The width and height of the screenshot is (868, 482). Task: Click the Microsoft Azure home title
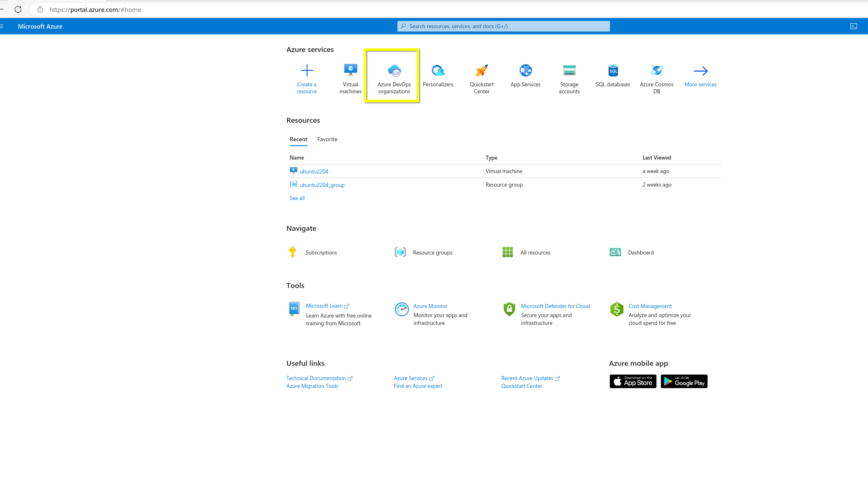point(40,26)
